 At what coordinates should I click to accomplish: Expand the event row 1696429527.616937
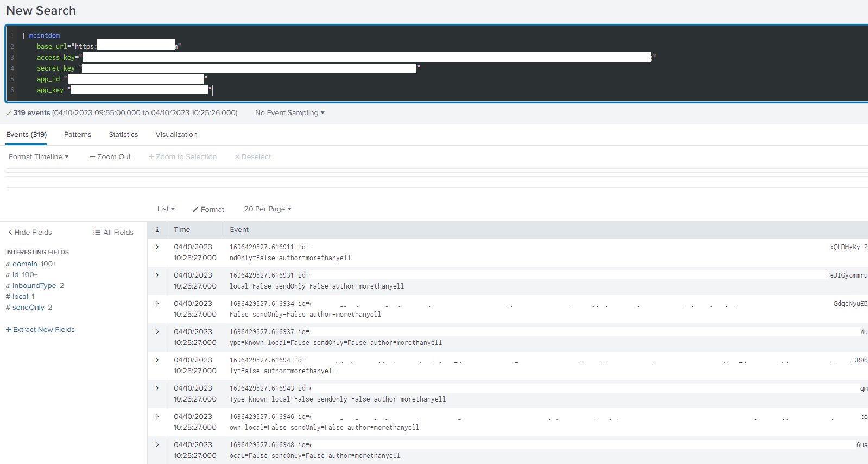(x=157, y=331)
